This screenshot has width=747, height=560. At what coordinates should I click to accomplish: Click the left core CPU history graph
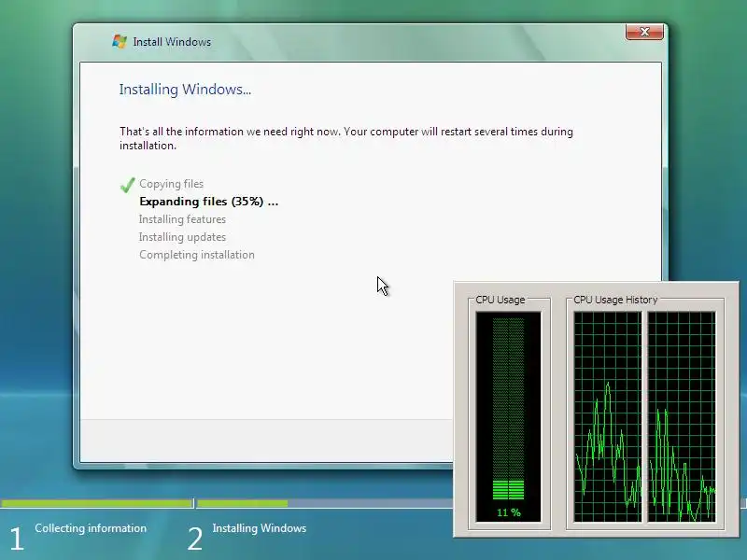click(x=608, y=416)
